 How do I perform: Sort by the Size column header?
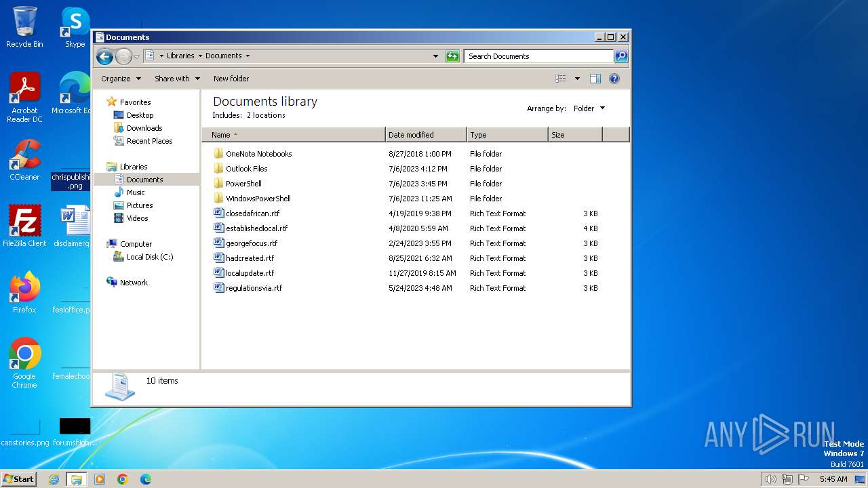click(x=575, y=135)
